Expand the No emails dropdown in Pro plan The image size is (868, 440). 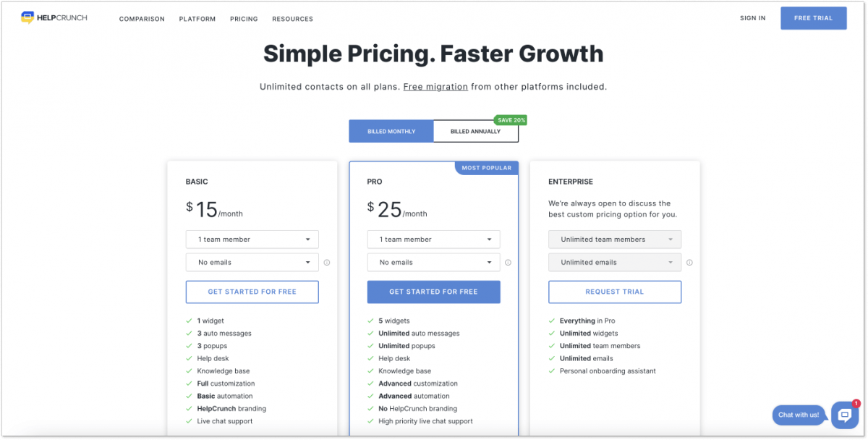tap(433, 262)
